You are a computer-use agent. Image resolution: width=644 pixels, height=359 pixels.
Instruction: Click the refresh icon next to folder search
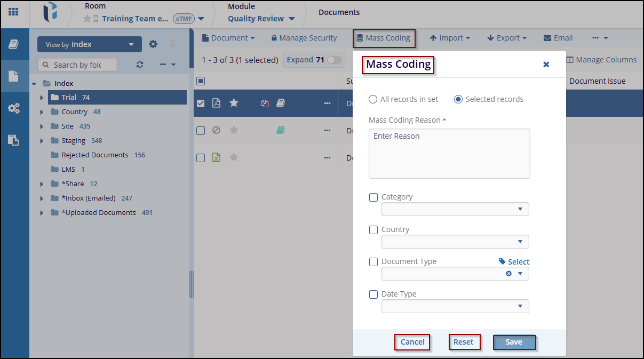(x=140, y=65)
